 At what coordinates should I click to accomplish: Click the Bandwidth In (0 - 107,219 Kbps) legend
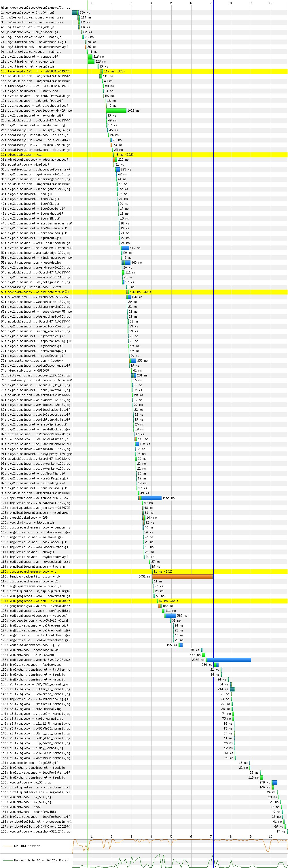click(x=41, y=860)
